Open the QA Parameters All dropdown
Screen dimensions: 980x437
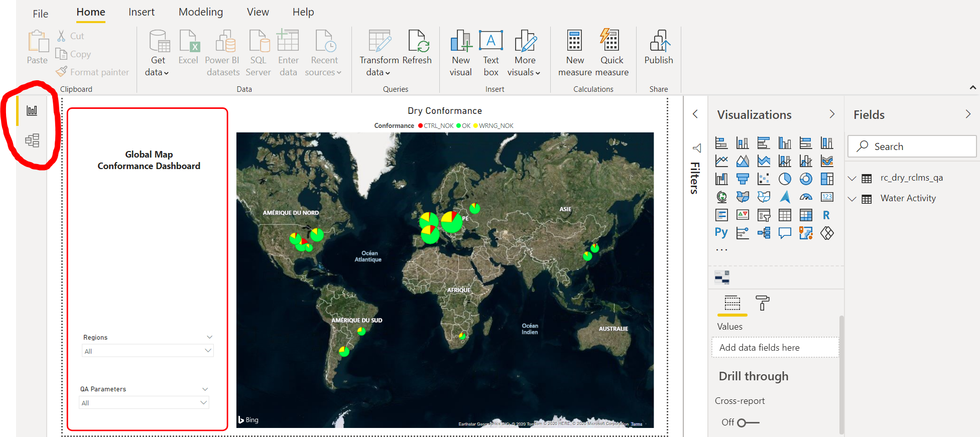(x=145, y=402)
